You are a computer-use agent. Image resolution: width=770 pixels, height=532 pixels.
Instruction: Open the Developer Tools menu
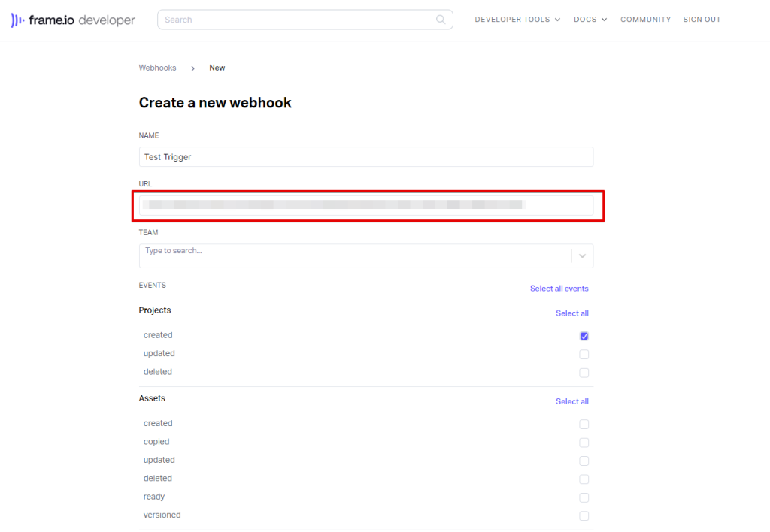point(517,20)
